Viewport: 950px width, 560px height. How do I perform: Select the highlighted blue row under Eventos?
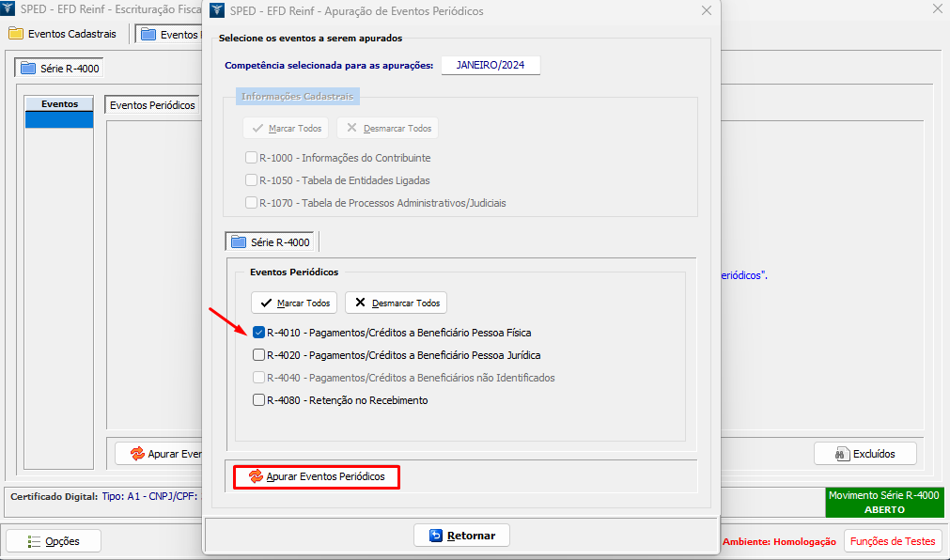pos(59,120)
